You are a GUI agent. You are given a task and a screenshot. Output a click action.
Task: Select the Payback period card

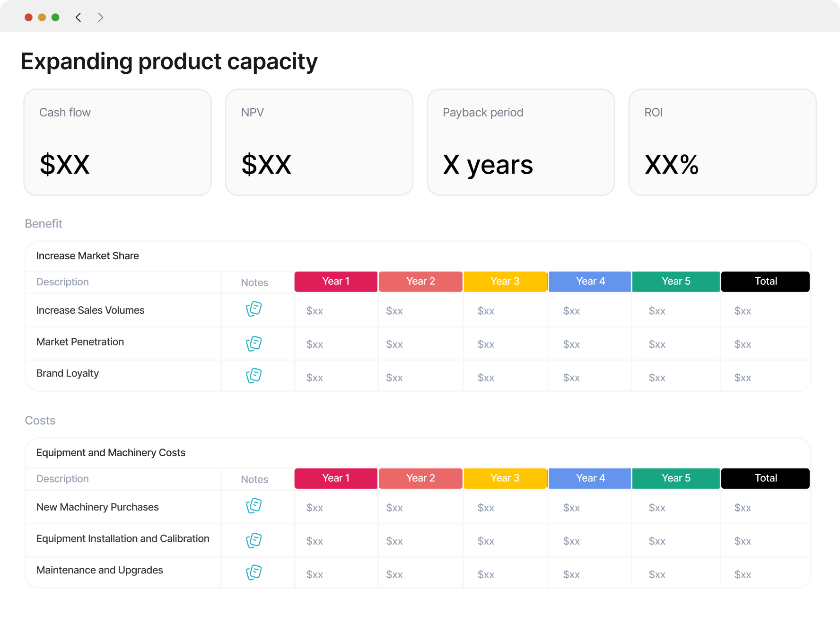point(521,142)
